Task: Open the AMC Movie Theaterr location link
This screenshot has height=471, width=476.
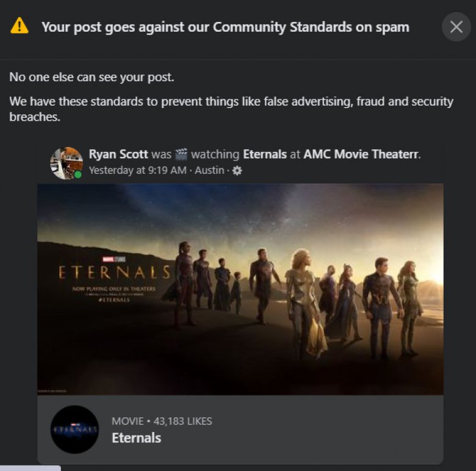Action: [361, 154]
